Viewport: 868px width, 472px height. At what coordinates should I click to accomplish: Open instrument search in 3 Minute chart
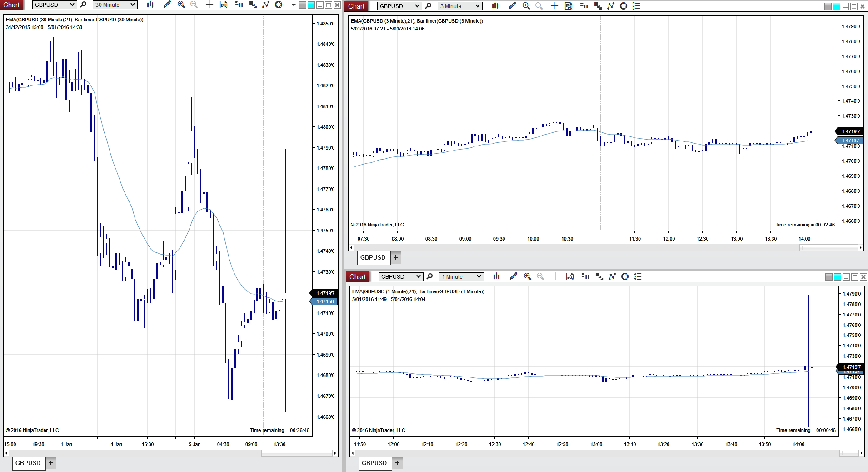[x=428, y=6]
